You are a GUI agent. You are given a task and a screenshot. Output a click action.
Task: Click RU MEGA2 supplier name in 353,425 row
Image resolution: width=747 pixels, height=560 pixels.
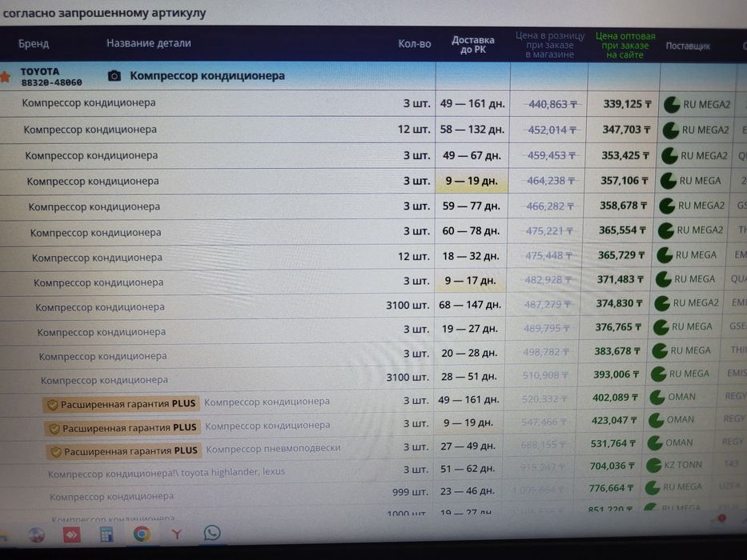pos(704,156)
